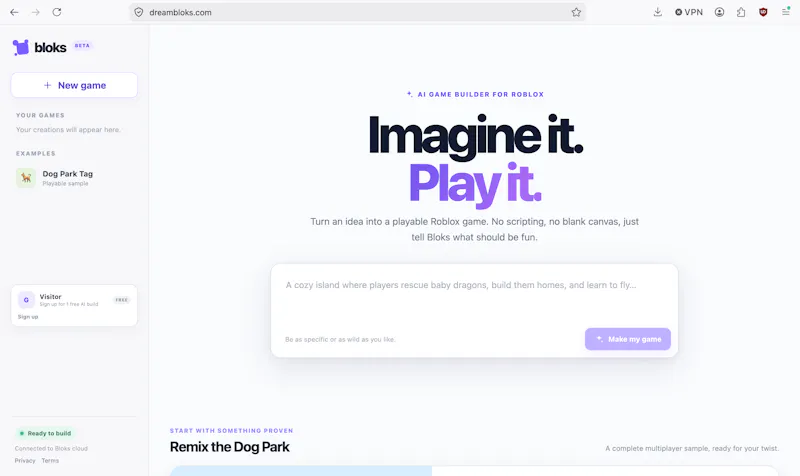
Task: Open the red shield blocker extension
Action: pos(763,12)
